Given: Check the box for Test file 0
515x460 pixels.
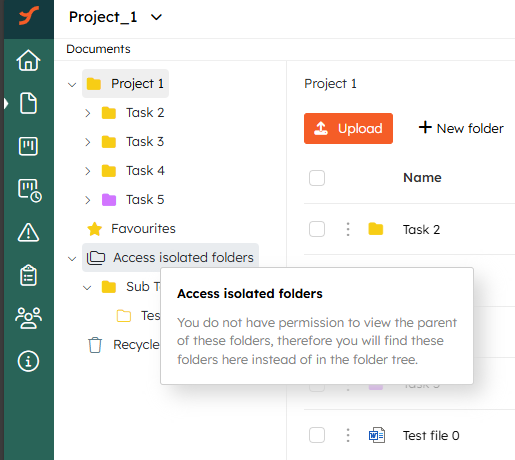Looking at the screenshot, I should tap(317, 435).
